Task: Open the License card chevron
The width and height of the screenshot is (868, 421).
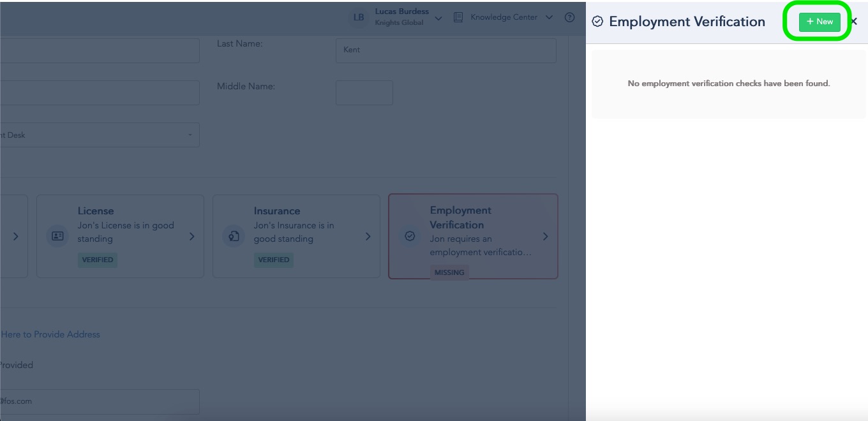Action: 192,237
